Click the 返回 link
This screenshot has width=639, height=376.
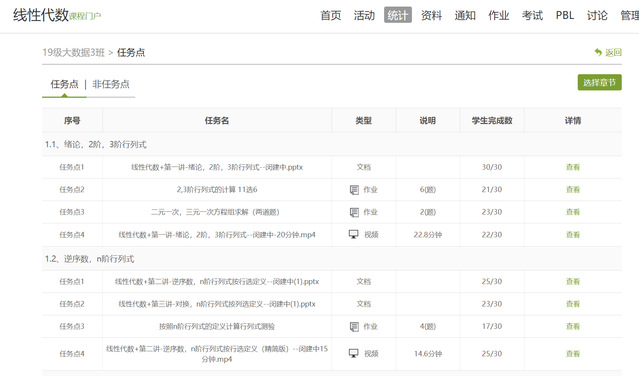pyautogui.click(x=613, y=52)
